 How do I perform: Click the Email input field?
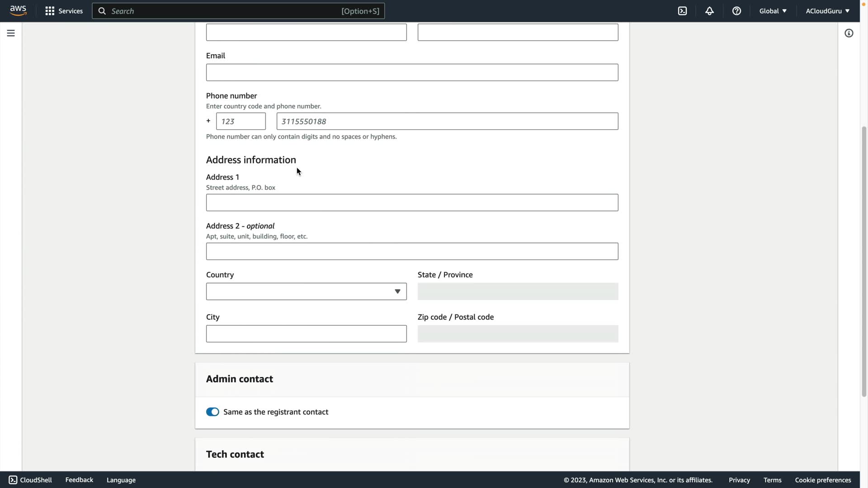pos(412,72)
